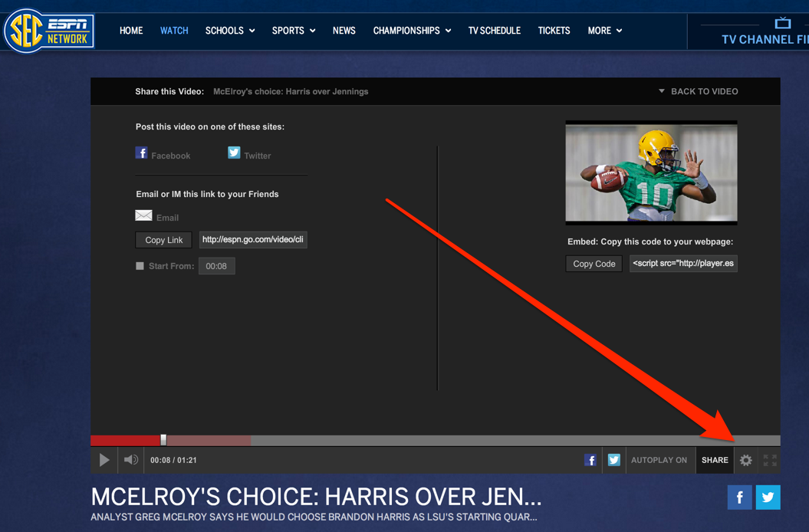
Task: Click large Twitter button beside the video title
Action: pyautogui.click(x=768, y=497)
